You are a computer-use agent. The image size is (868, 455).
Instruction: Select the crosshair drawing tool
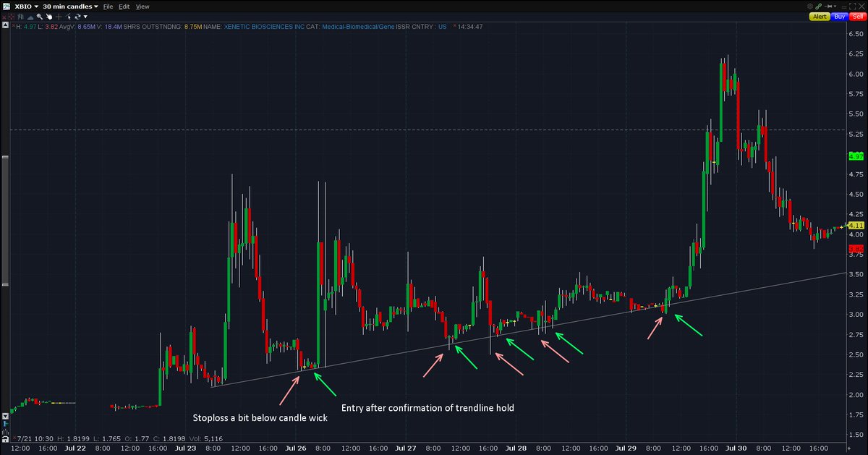[x=59, y=17]
